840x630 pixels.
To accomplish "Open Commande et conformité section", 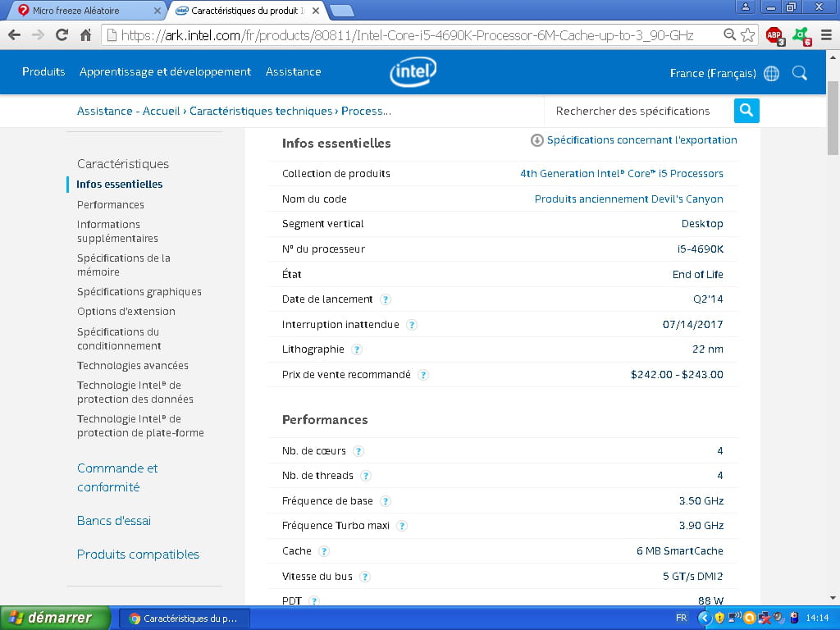I will point(117,477).
